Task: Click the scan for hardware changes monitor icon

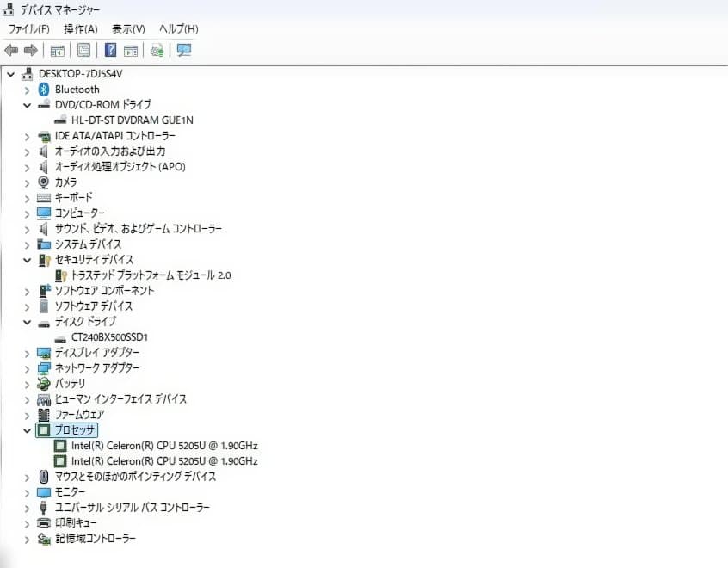Action: pos(183,50)
